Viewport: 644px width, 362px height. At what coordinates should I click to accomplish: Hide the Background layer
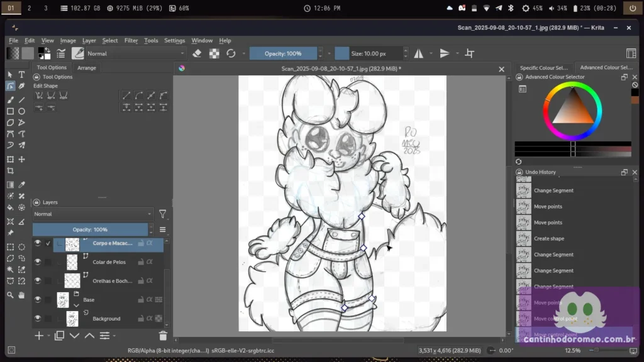click(x=38, y=319)
